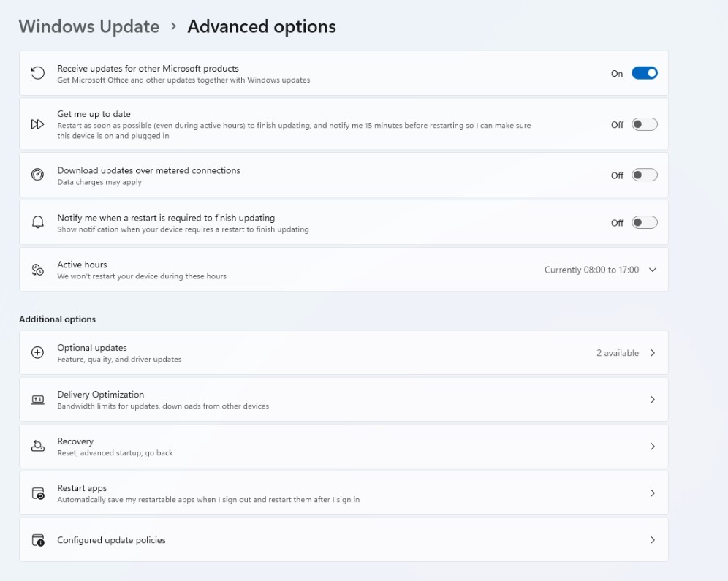Viewport: 728px width, 581px height.
Task: Click the Restart apps icon
Action: 38,493
